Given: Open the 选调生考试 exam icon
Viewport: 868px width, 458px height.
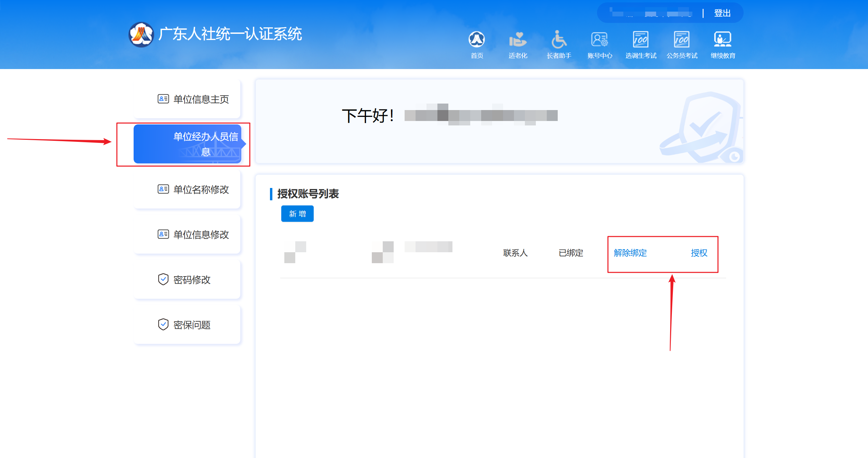Looking at the screenshot, I should [641, 39].
